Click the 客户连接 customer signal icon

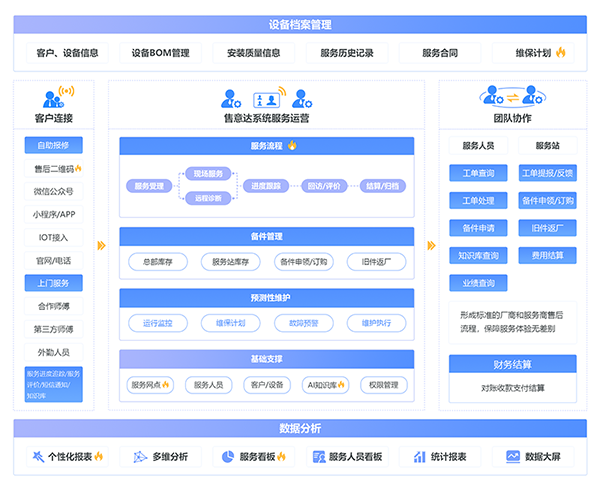pyautogui.click(x=58, y=97)
